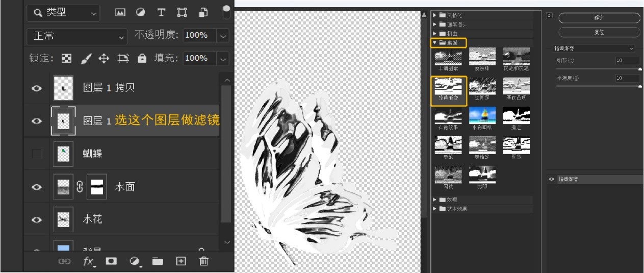This screenshot has width=644, height=273.
Task: Click the 确定 button
Action: coord(599,18)
